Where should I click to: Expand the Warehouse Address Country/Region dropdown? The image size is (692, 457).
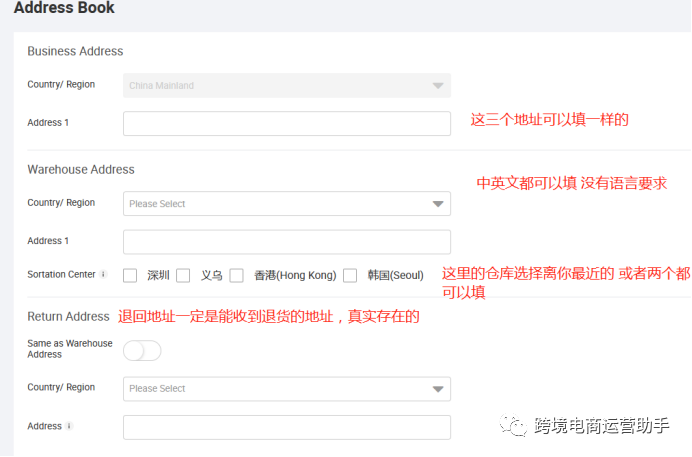(x=287, y=204)
